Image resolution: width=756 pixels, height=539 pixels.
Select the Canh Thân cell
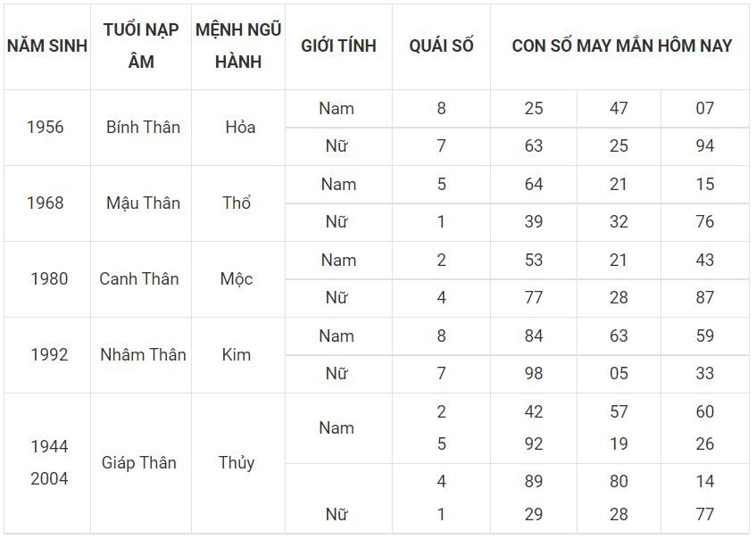point(141,279)
